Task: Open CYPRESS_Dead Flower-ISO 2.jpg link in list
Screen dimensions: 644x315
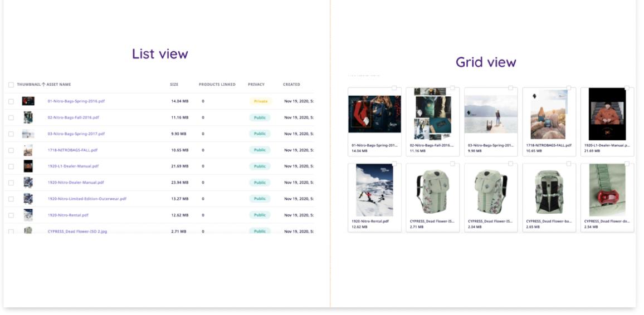Action: [x=77, y=232]
